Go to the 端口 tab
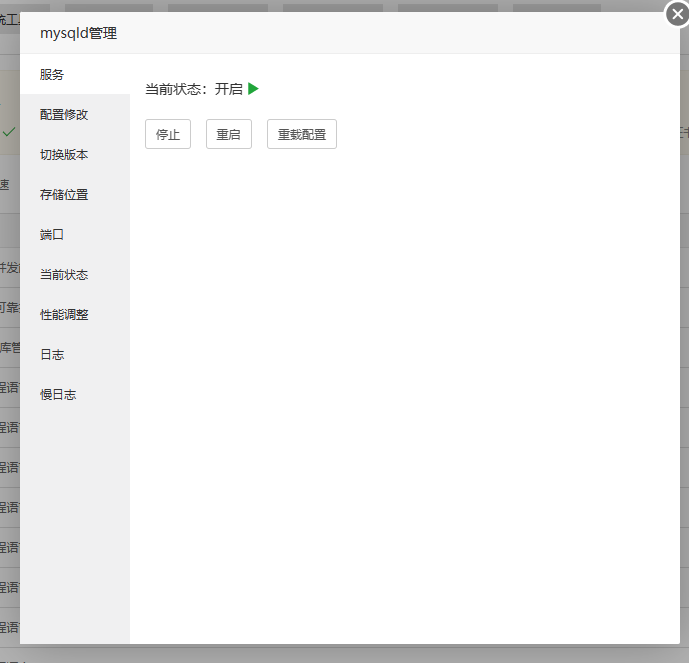Viewport: 689px width, 663px height. click(x=75, y=234)
